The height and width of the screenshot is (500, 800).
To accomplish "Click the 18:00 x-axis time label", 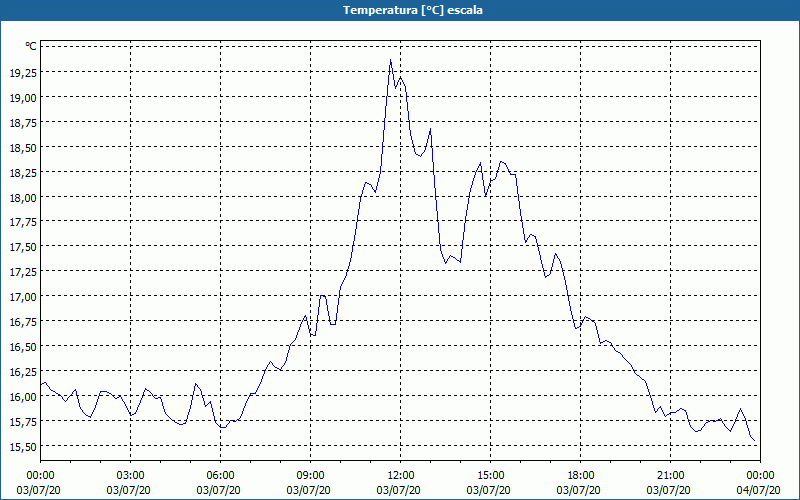I will (x=580, y=476).
